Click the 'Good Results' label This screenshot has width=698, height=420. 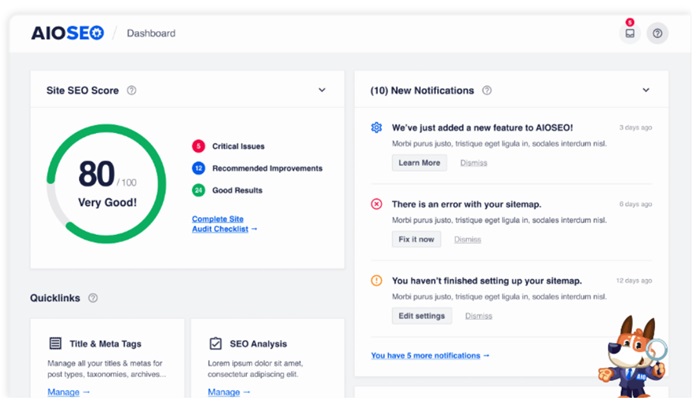click(x=237, y=190)
